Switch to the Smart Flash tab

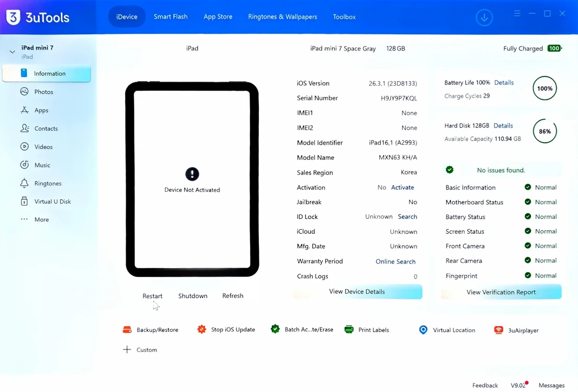171,17
